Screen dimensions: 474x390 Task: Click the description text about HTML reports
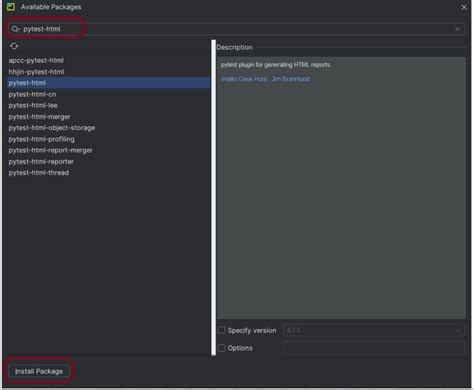pos(275,65)
